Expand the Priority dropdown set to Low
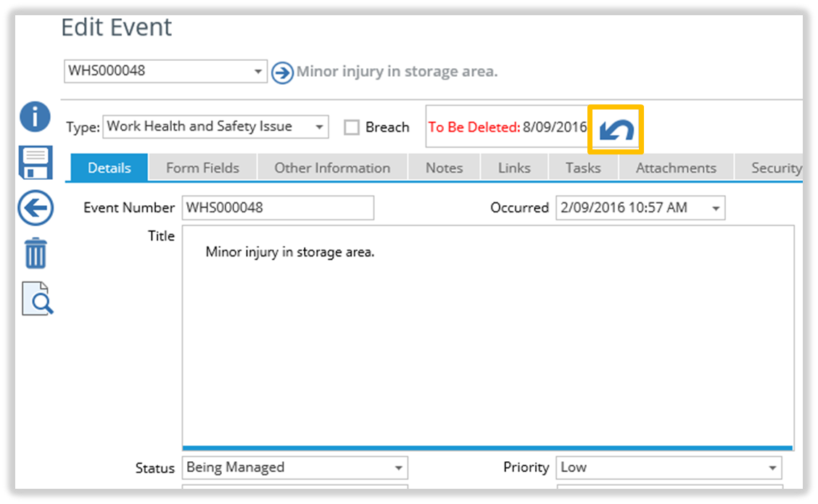This screenshot has height=504, width=818. (x=773, y=468)
